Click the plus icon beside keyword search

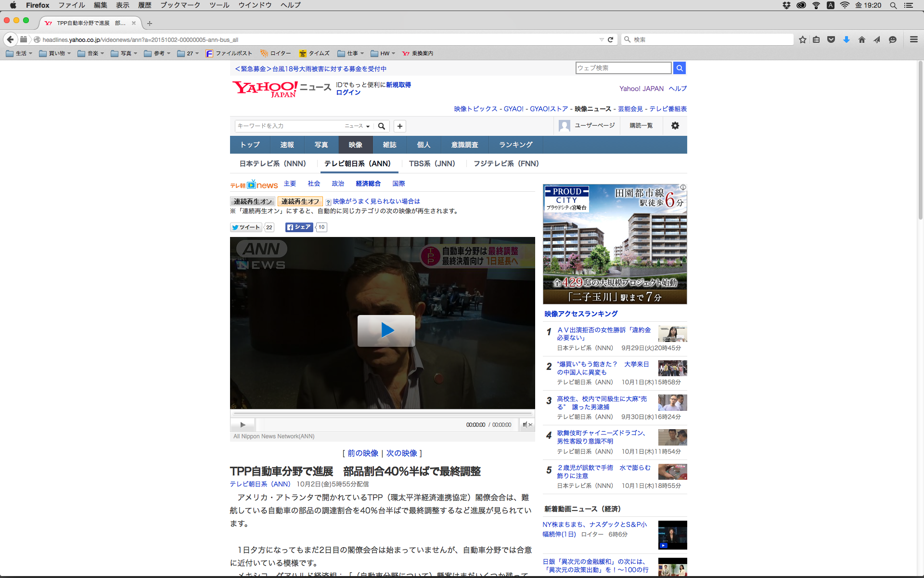399,126
